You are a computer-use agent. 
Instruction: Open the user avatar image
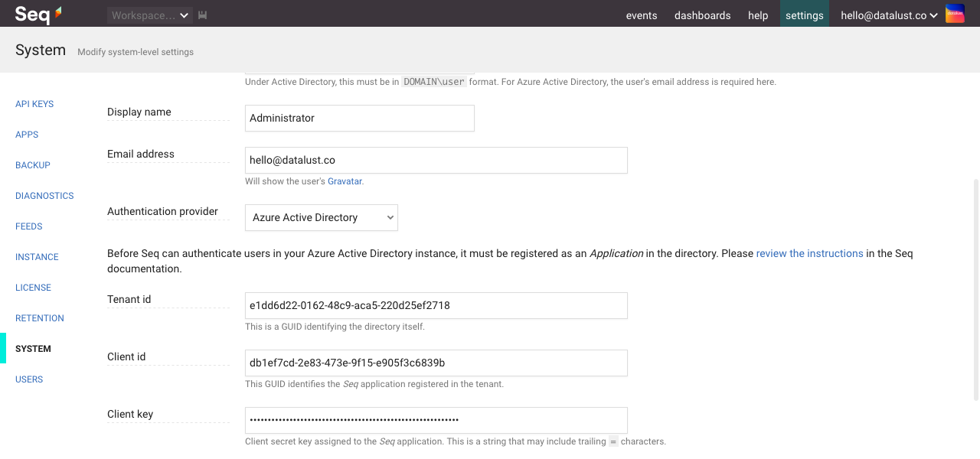point(955,14)
